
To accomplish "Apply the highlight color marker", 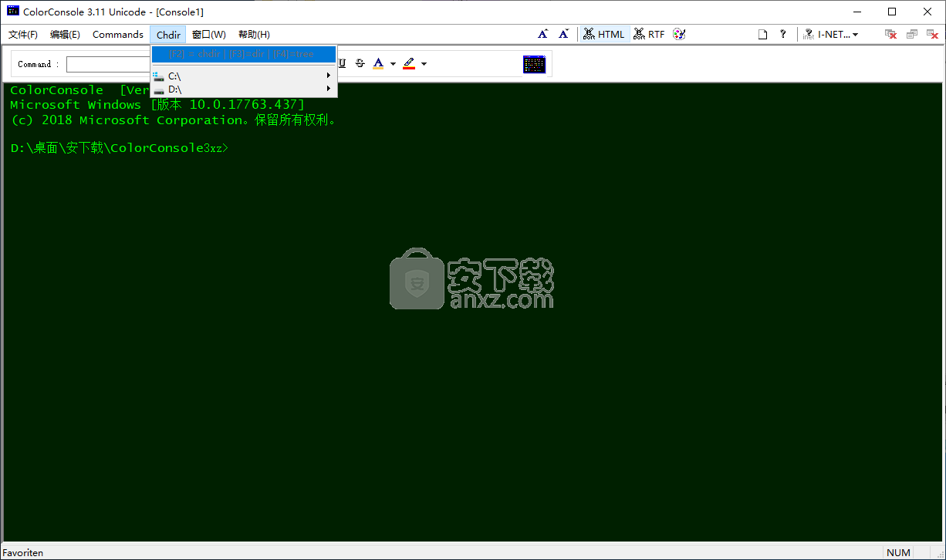I will coord(409,63).
